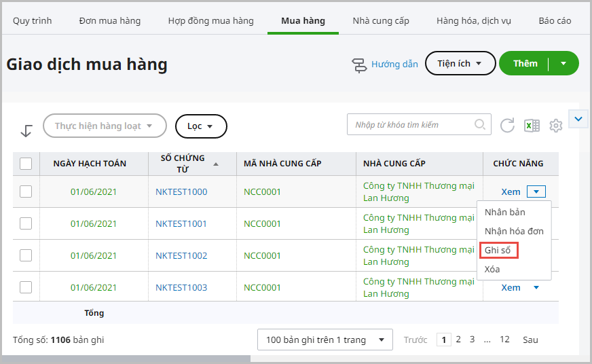Choose Ghi sổ from the context menu

[x=498, y=250]
